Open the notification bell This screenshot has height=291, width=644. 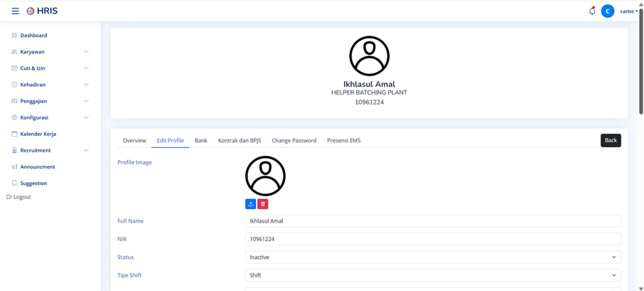coord(592,11)
